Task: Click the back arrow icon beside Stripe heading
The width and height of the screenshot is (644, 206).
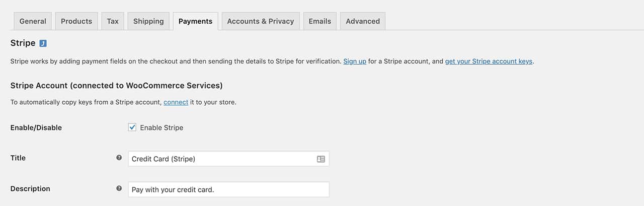Action: coord(43,43)
